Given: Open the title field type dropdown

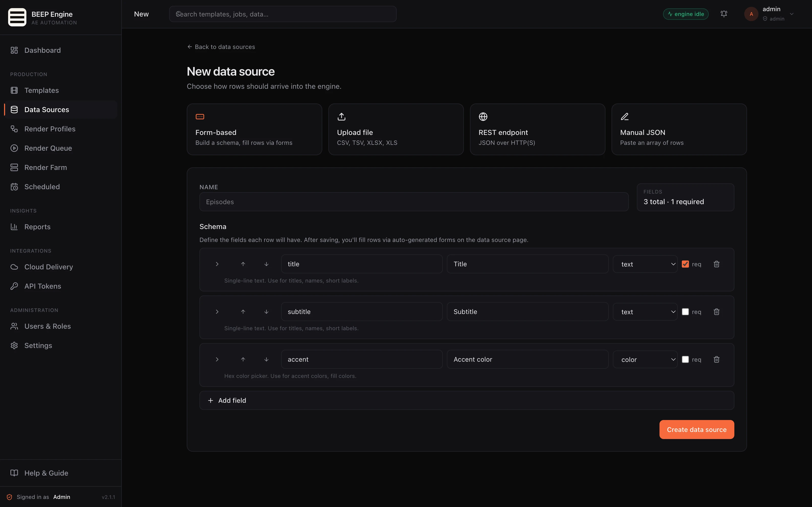Looking at the screenshot, I should (645, 264).
